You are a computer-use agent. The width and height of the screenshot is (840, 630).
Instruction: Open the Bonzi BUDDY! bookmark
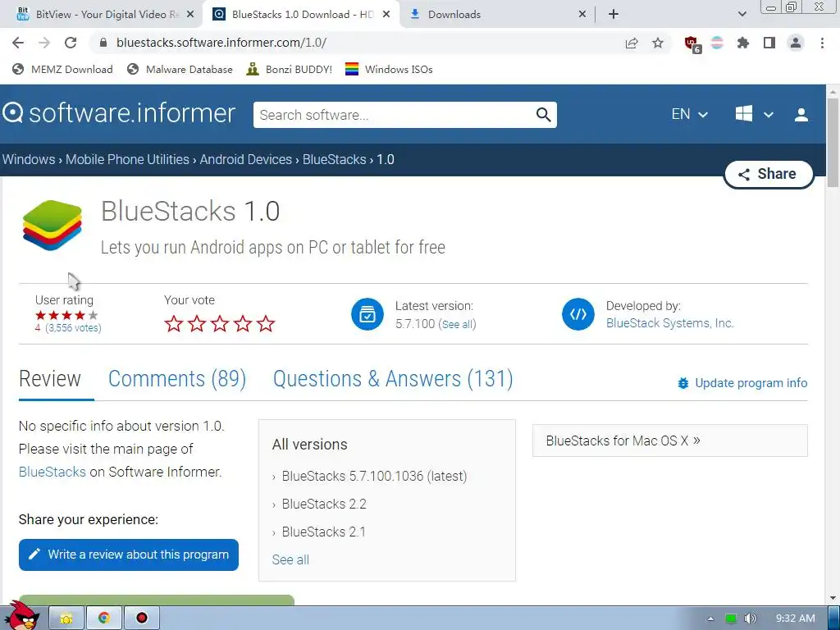289,69
